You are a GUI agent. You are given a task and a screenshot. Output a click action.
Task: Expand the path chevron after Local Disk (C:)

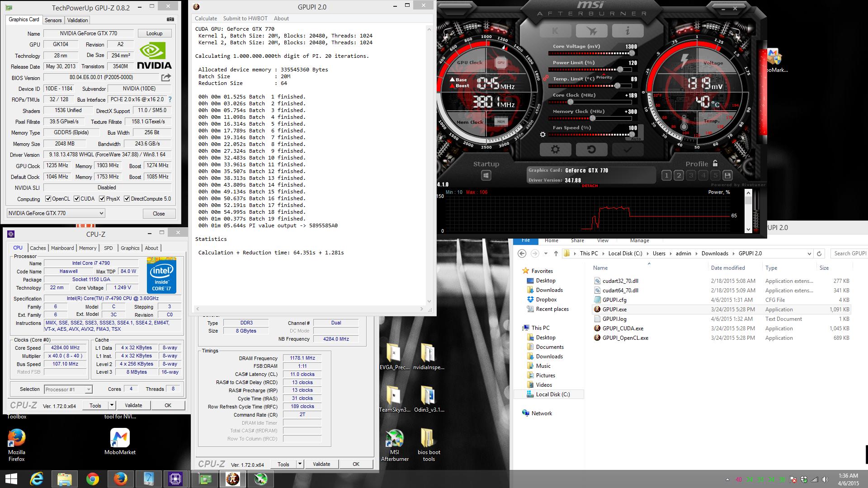647,253
